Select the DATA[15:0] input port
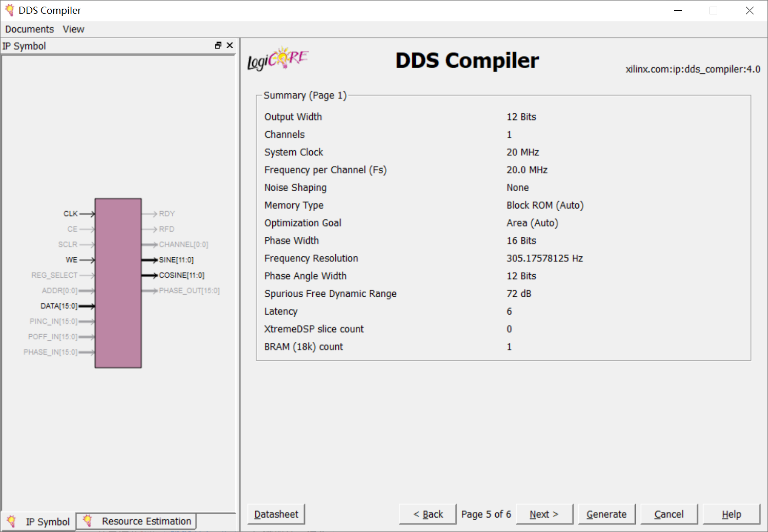Screen dimensions: 768x532 point(59,306)
